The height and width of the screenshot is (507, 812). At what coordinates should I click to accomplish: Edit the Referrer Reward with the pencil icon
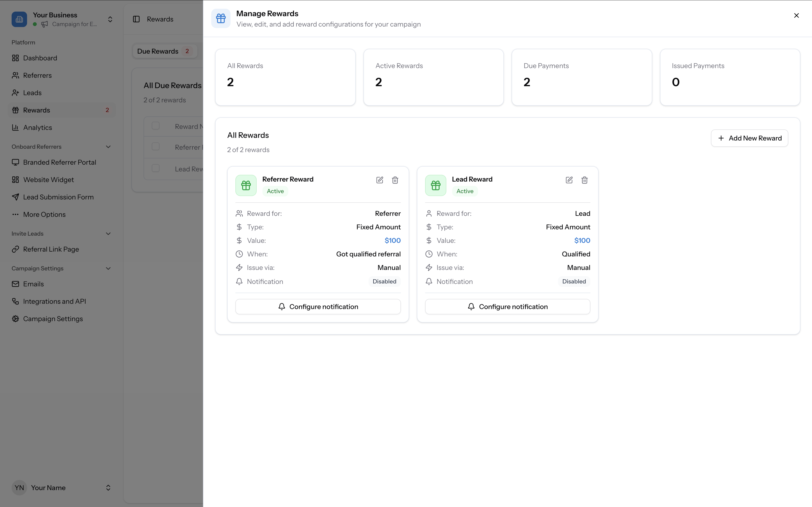[379, 180]
